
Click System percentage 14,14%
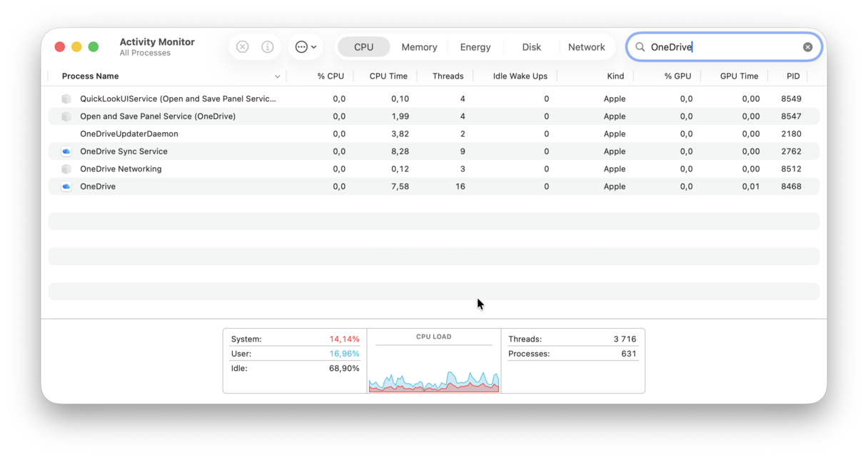coord(344,339)
